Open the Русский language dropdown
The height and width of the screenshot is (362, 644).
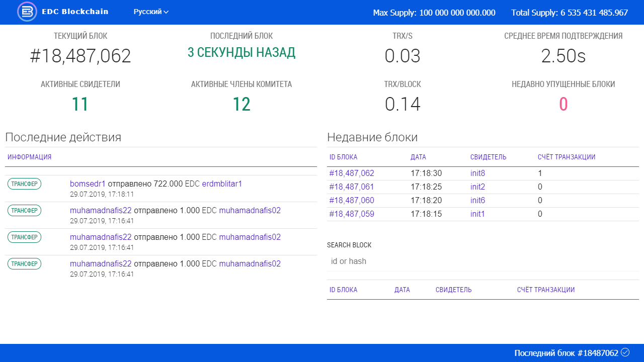(x=151, y=12)
